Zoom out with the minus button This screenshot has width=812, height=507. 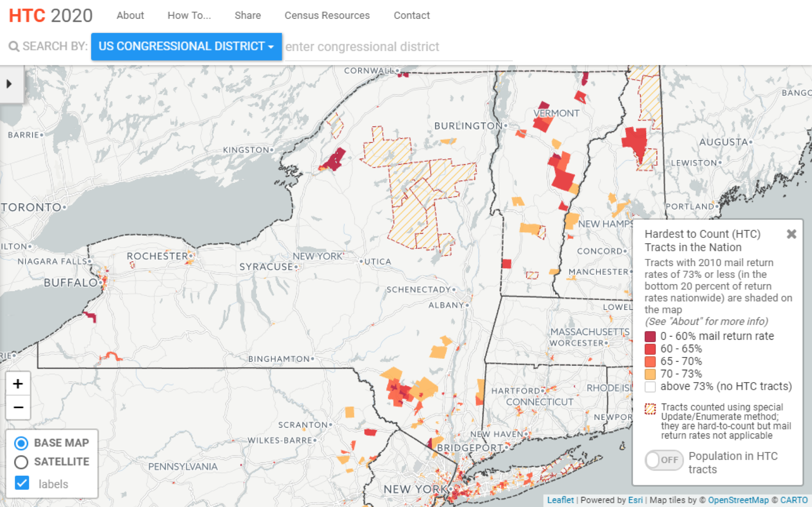pos(17,407)
